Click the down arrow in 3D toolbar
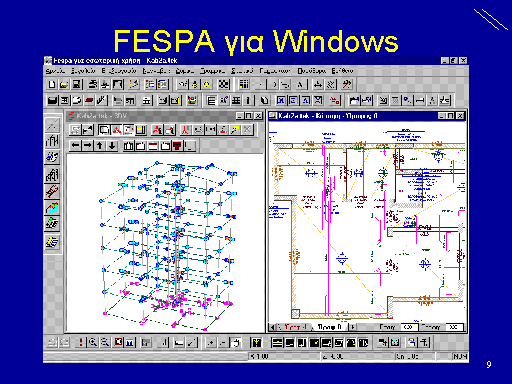The image size is (512, 384). point(112,145)
